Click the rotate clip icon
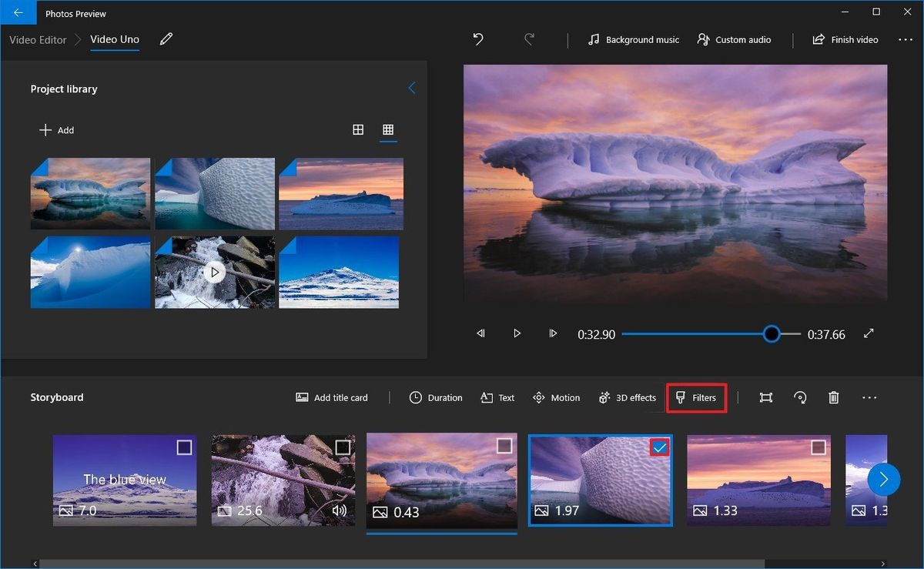The width and height of the screenshot is (924, 569). (x=799, y=397)
